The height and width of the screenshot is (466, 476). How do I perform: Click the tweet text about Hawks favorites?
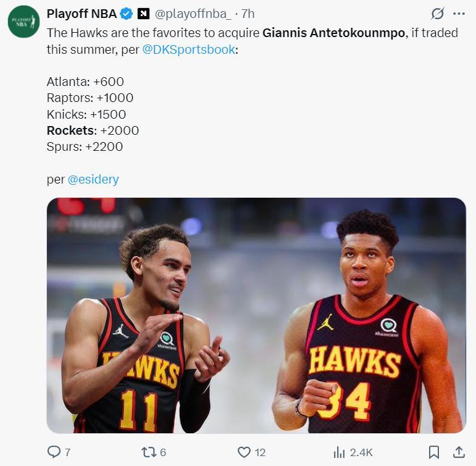tap(154, 33)
